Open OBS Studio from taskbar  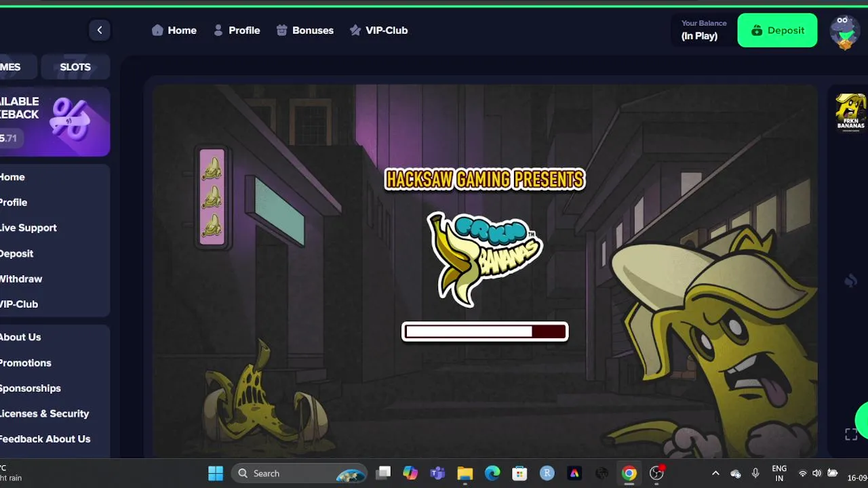[x=656, y=473]
